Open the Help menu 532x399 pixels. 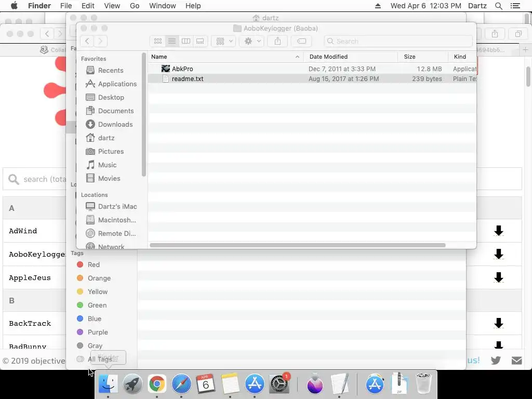pos(193,6)
